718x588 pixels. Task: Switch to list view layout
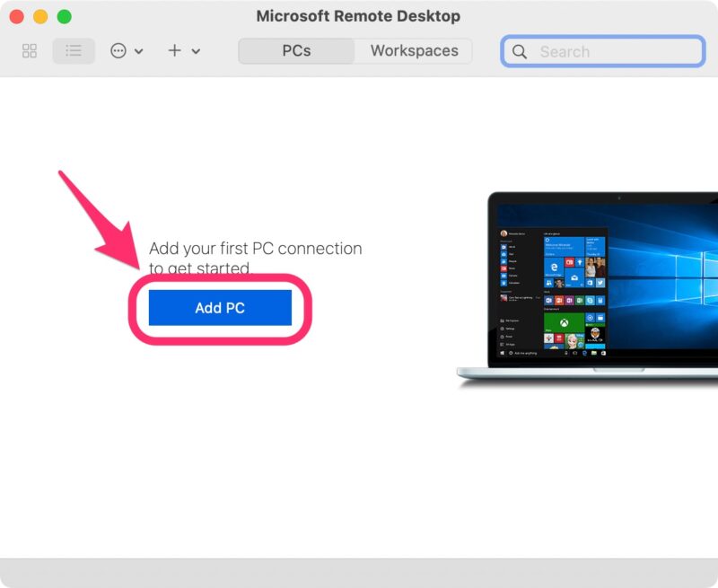[x=74, y=51]
